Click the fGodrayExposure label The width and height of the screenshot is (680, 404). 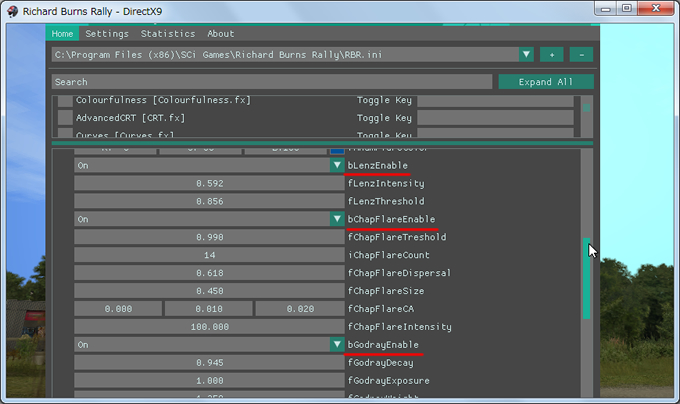pos(389,381)
